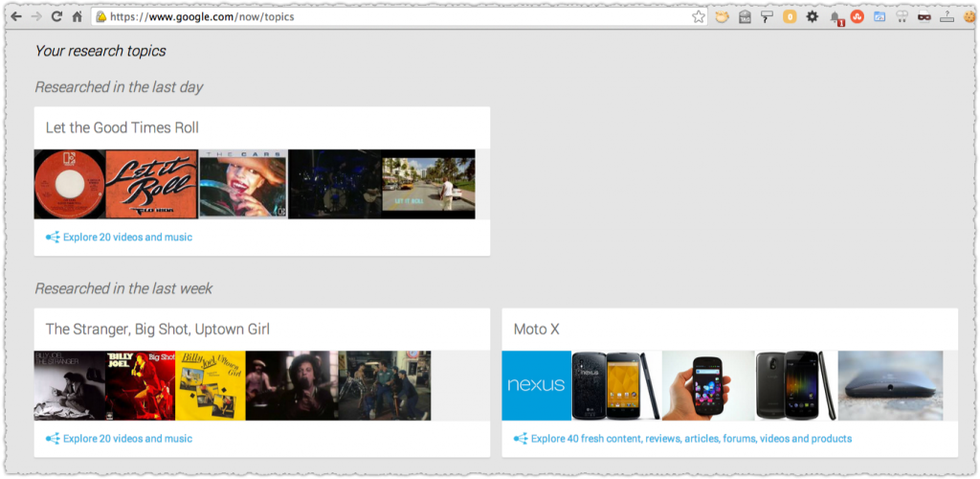
Task: Open the Billy Joel Big Shot cover thumbnail
Action: click(x=140, y=386)
